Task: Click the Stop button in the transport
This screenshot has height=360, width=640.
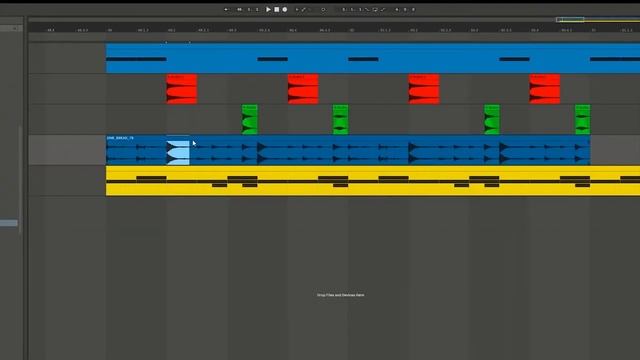Action: (x=276, y=9)
